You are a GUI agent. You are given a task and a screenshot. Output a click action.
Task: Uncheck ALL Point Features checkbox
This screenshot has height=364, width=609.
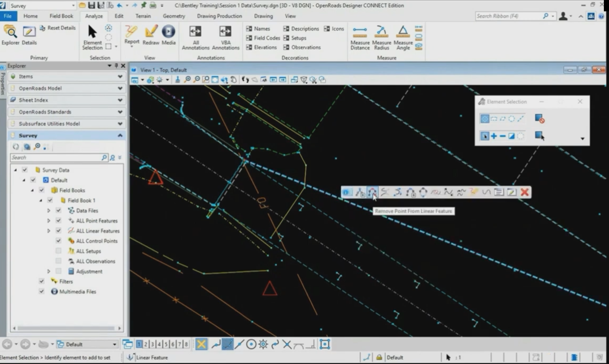[x=58, y=221]
